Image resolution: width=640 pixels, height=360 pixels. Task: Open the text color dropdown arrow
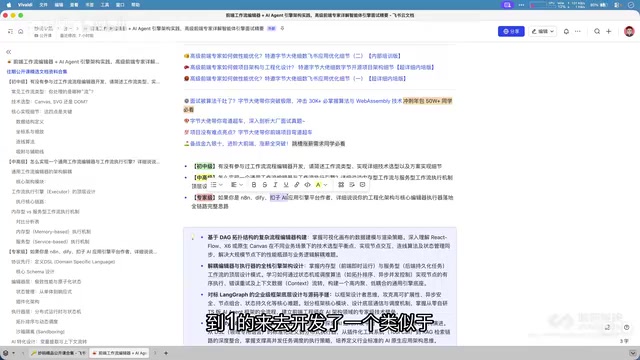(325, 185)
